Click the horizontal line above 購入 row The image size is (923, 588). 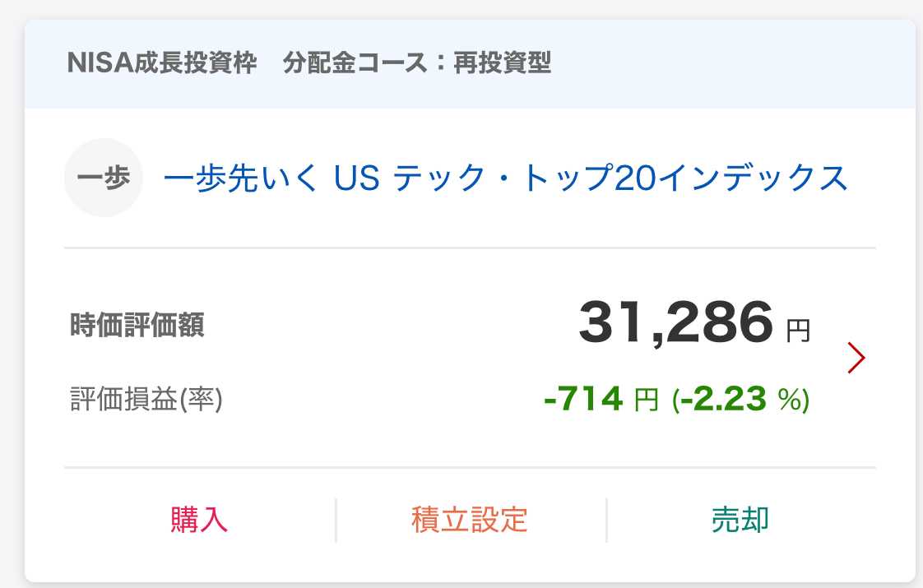click(470, 467)
